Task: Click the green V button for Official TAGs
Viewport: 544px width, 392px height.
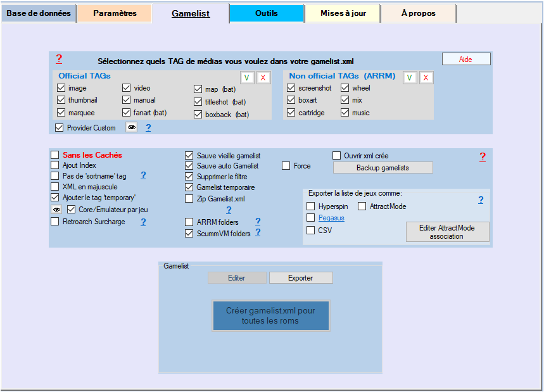Action: (x=246, y=77)
